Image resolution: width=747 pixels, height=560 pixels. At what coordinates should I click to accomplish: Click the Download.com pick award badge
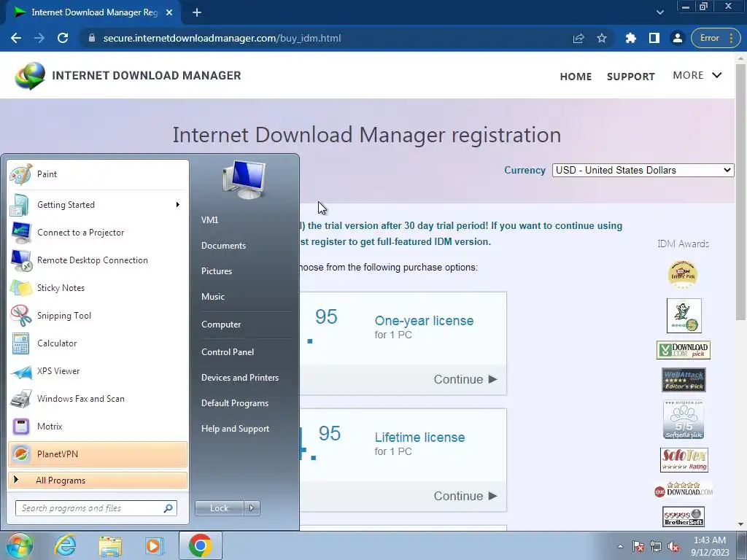tap(684, 350)
